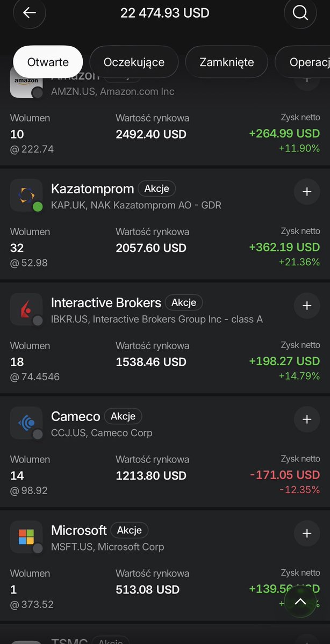Open the Amazon position logo thumbnail

point(26,84)
